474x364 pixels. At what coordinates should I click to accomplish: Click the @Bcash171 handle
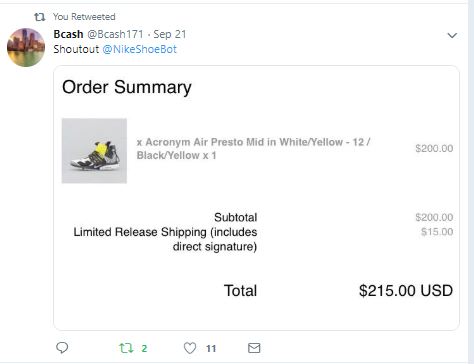pos(115,34)
